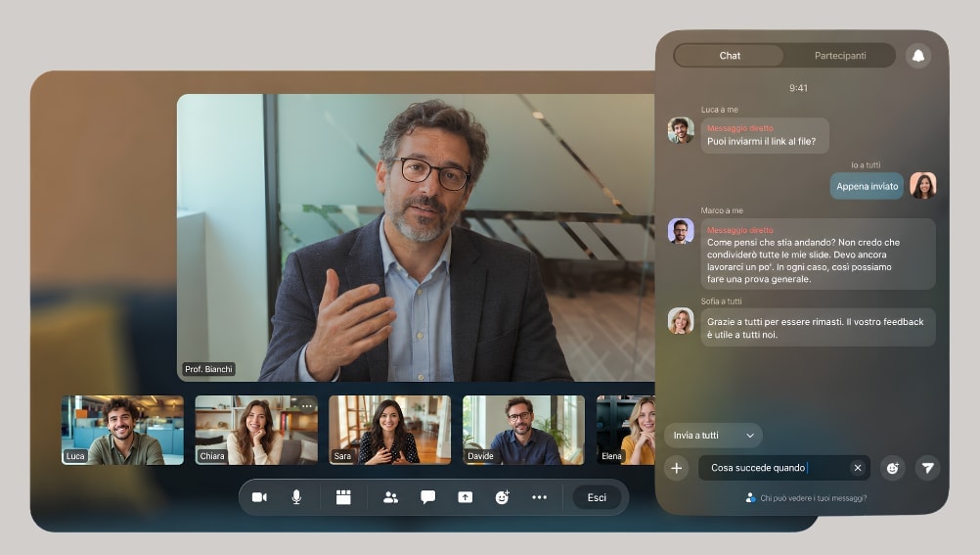Click my own avatar beside Appena inviato
Image resolution: width=980 pixels, height=555 pixels.
coord(922,186)
